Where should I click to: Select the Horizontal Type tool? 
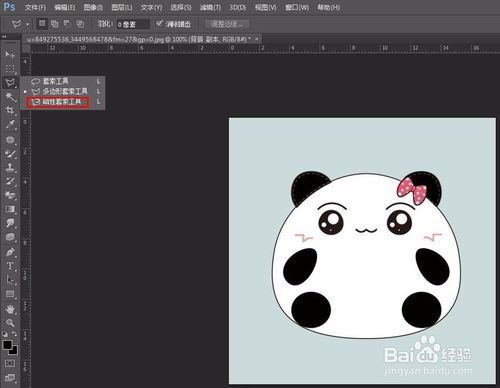pos(10,266)
